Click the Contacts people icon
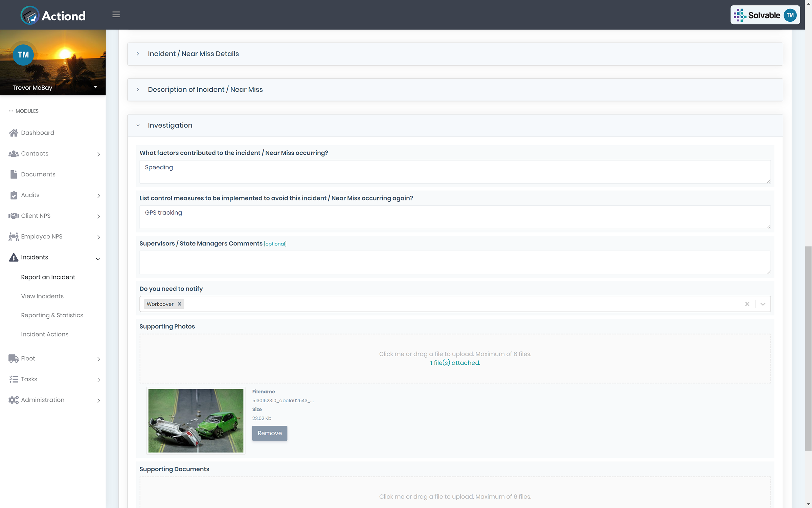The height and width of the screenshot is (508, 812). coord(13,153)
